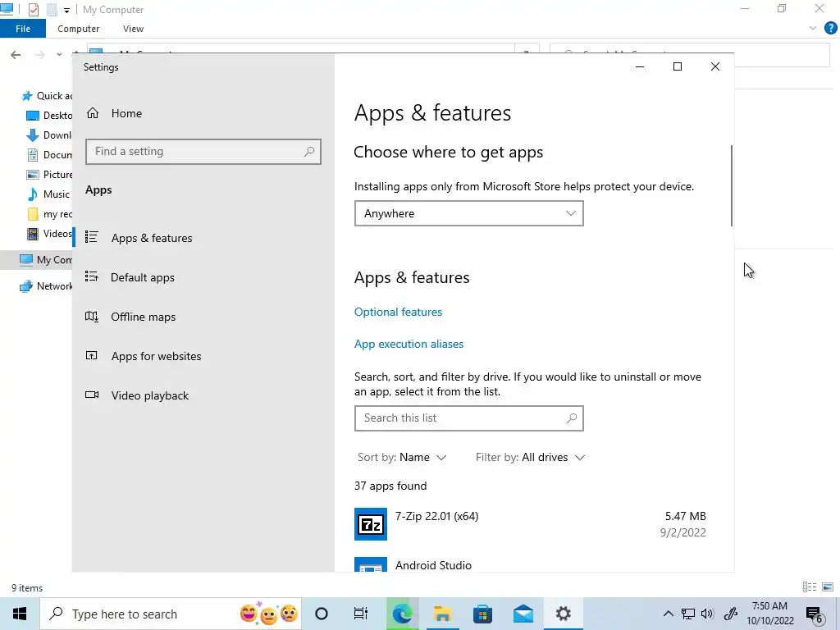Click the Find a setting search magnifier
The height and width of the screenshot is (630, 840).
click(309, 152)
